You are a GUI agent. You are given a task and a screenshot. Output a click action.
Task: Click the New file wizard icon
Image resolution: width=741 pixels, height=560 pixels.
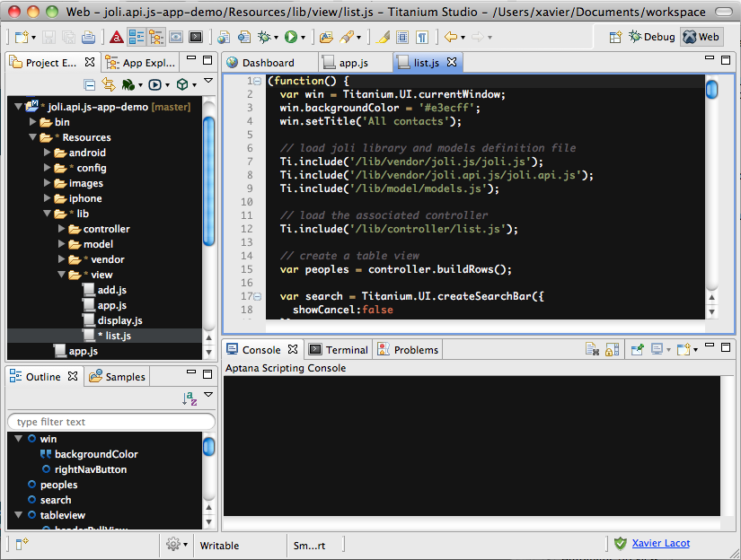click(x=22, y=37)
